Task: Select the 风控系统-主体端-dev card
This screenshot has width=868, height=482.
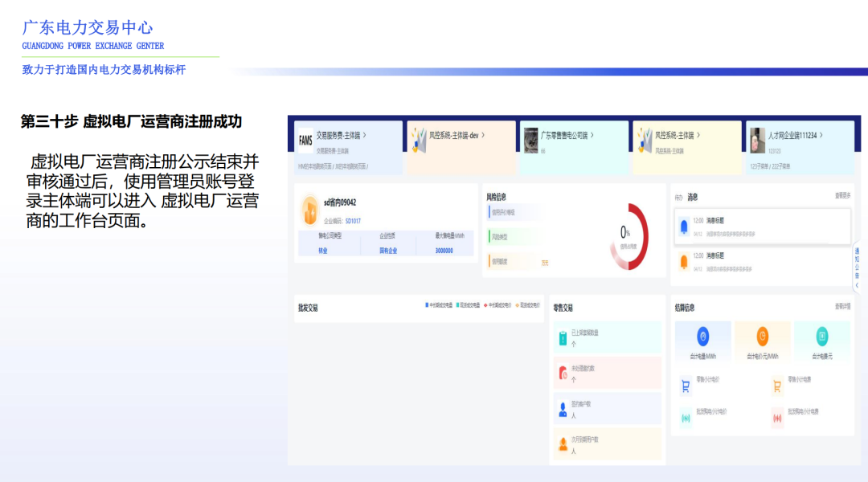Action: [x=463, y=145]
